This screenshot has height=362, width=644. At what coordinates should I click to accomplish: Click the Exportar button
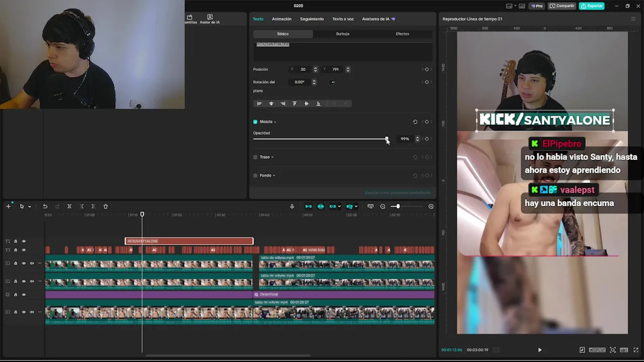click(592, 6)
